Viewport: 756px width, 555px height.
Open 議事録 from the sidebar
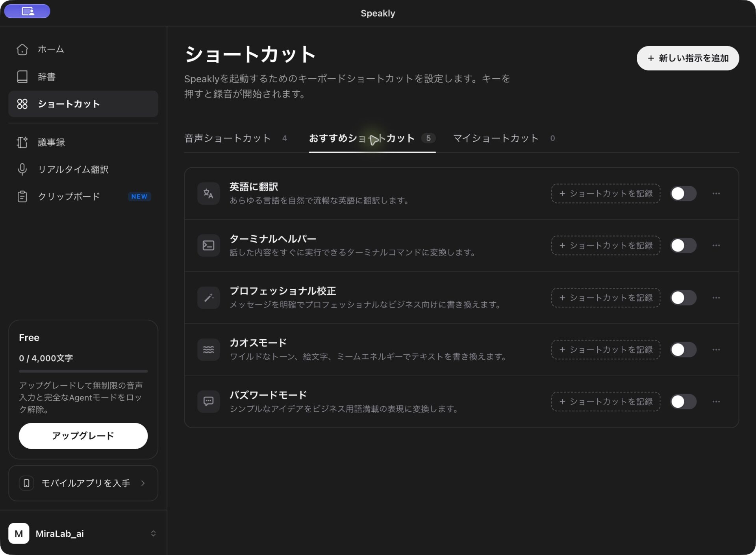click(83, 142)
